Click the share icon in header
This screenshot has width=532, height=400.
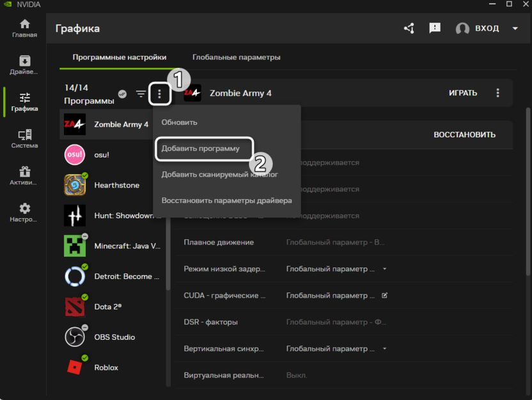coord(409,28)
